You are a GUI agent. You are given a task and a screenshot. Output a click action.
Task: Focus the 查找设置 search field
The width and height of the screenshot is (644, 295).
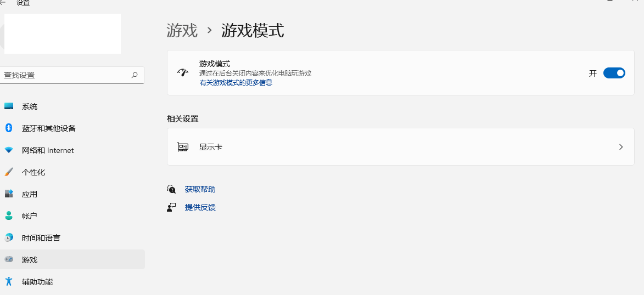71,75
